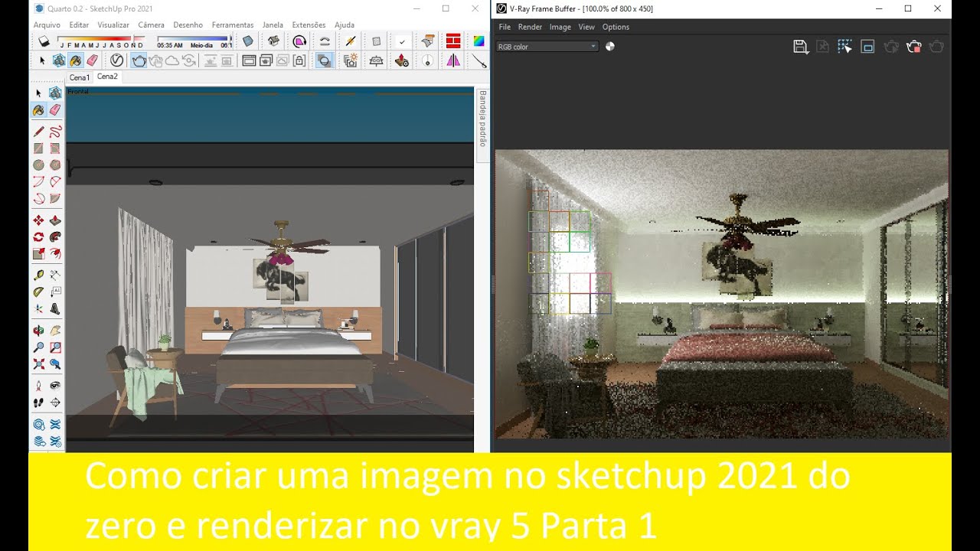
Task: Start render with the teapot icon
Action: point(139,60)
